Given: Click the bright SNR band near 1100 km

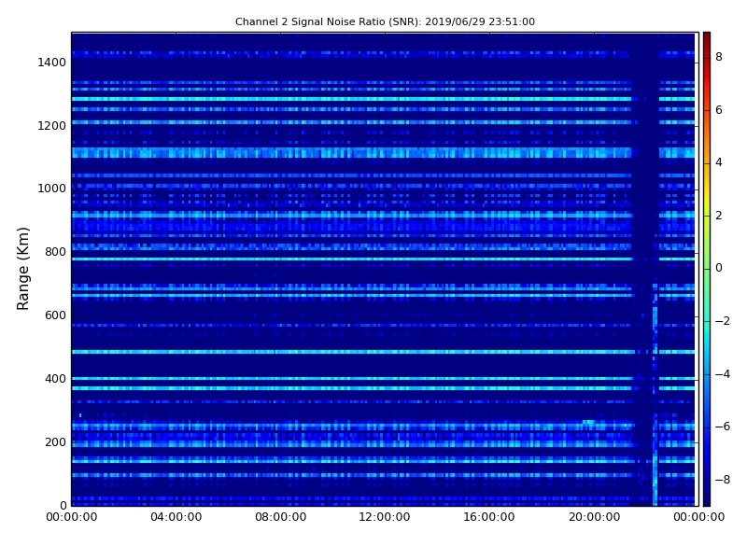Looking at the screenshot, I should [x=352, y=153].
